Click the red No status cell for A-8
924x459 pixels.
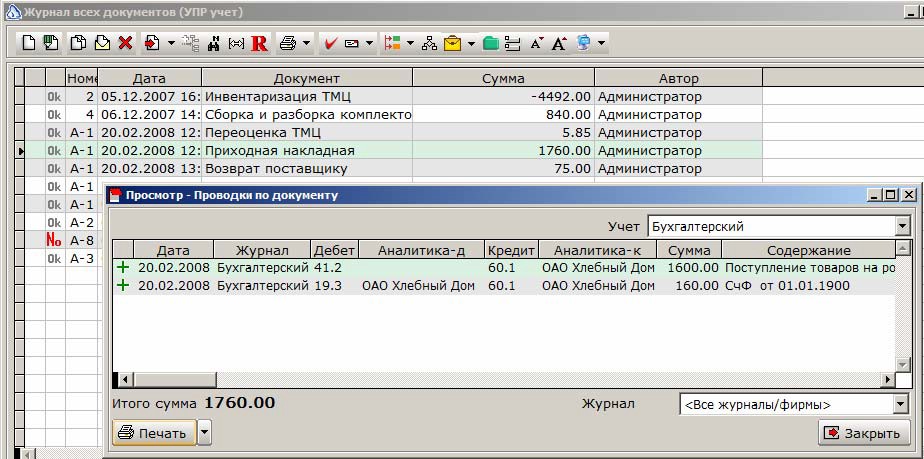[x=54, y=240]
